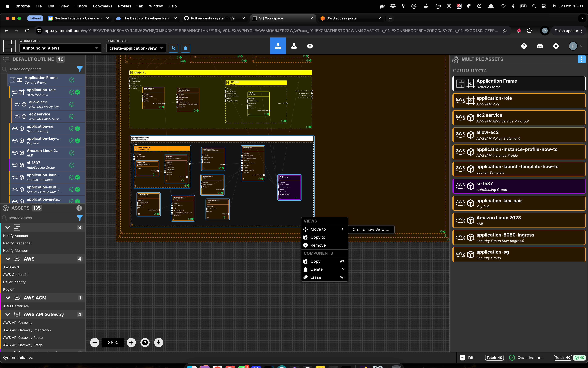Choose Delete in Components menu

tap(324, 269)
